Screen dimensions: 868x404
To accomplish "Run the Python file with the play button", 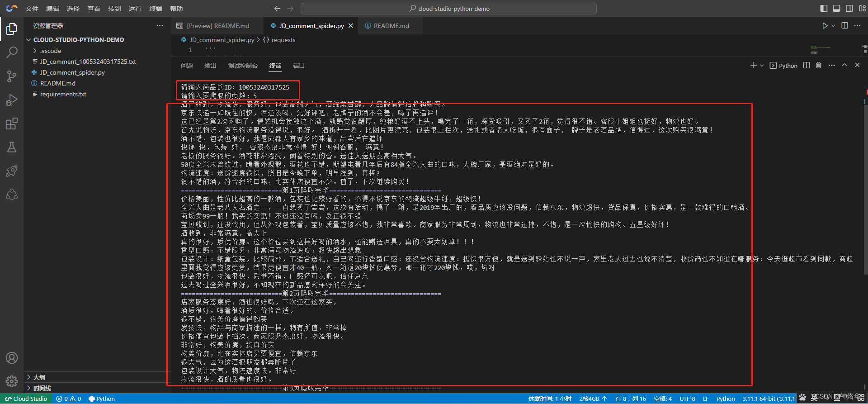I will (825, 26).
